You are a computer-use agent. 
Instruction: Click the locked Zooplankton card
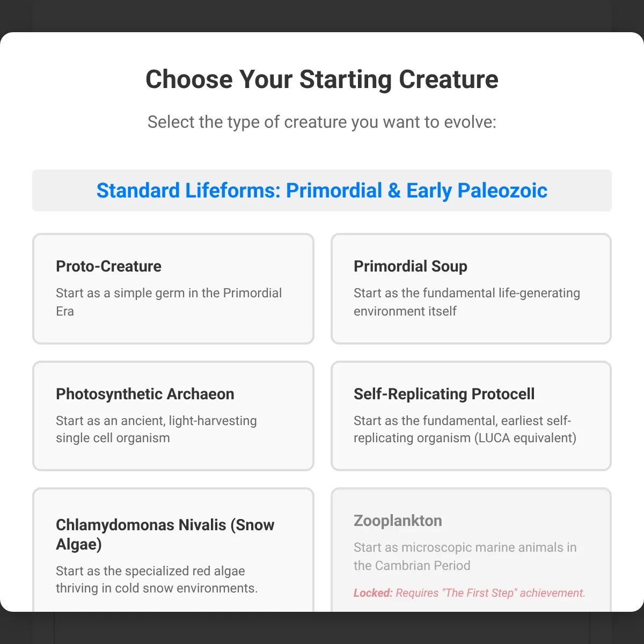pos(471,550)
